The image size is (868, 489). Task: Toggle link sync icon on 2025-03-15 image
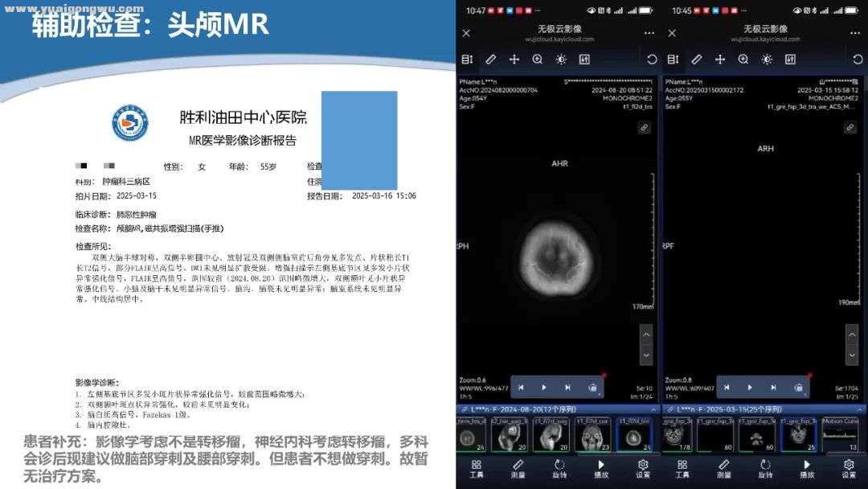(849, 128)
